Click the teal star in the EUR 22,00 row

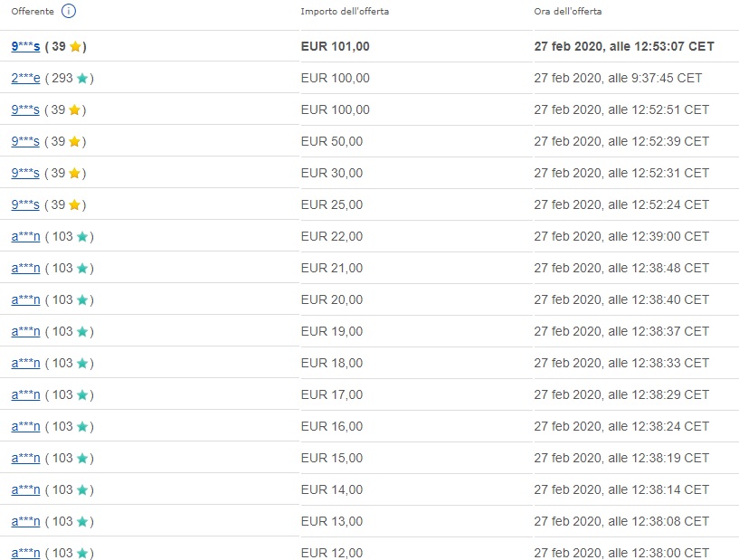pos(82,236)
